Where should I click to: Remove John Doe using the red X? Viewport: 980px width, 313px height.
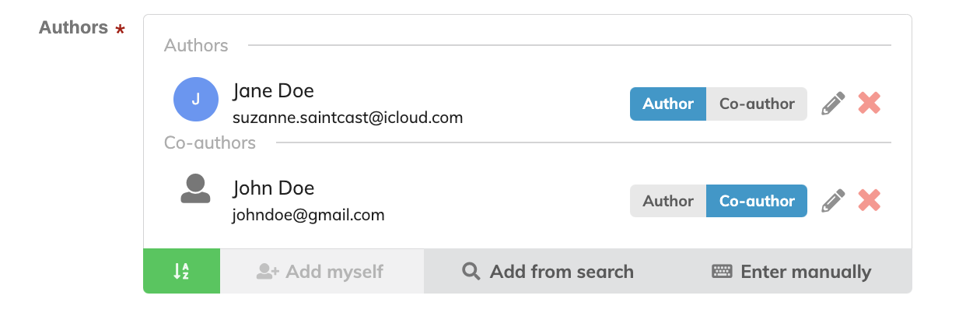(870, 201)
